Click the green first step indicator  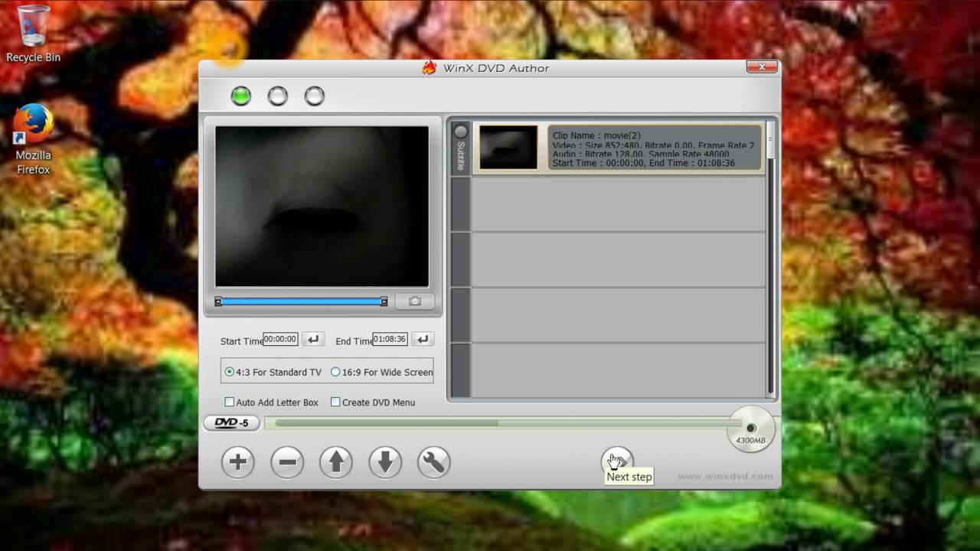point(241,96)
